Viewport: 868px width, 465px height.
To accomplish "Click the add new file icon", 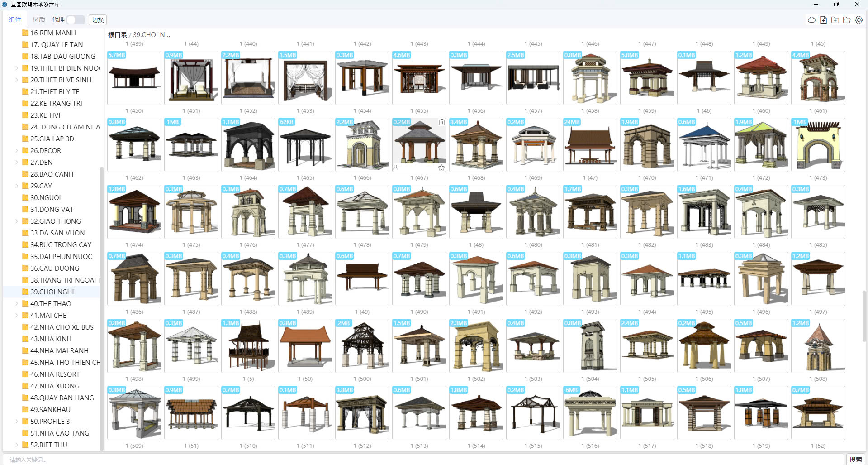I will coord(823,20).
